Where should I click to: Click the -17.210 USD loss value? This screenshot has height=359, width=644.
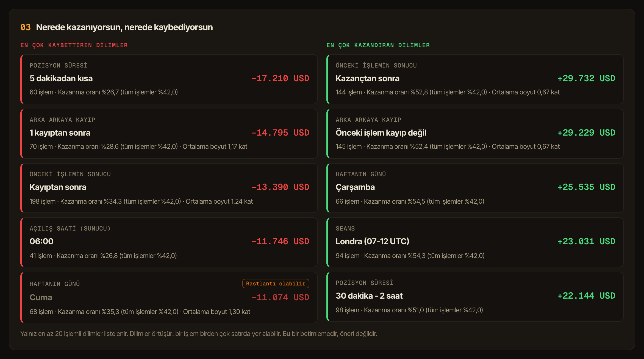(x=280, y=78)
